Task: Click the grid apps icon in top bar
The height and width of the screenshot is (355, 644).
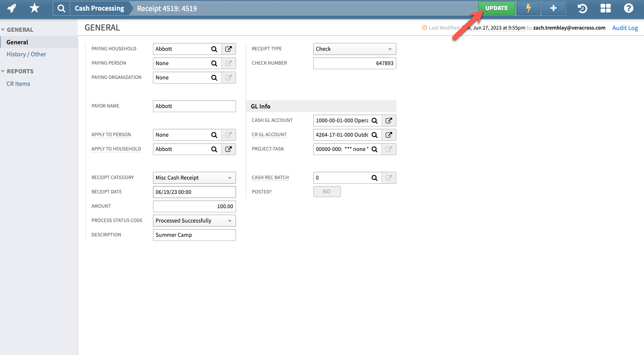Action: 605,8
